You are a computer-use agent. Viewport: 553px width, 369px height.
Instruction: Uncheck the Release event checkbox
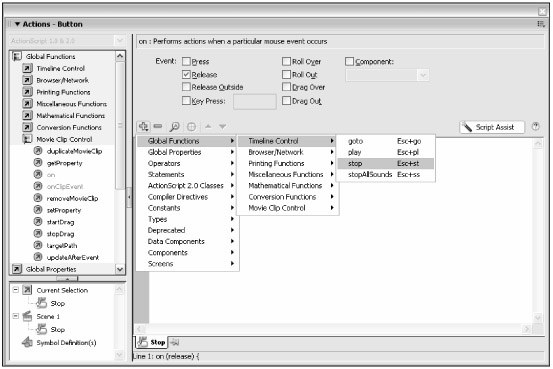pos(186,74)
